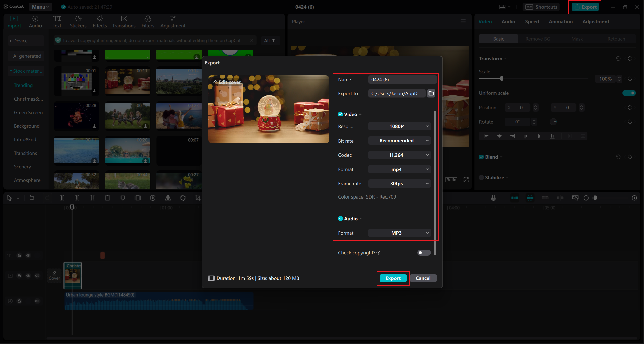Switch to the Speed tab in inspector
This screenshot has width=644, height=344.
pos(532,22)
